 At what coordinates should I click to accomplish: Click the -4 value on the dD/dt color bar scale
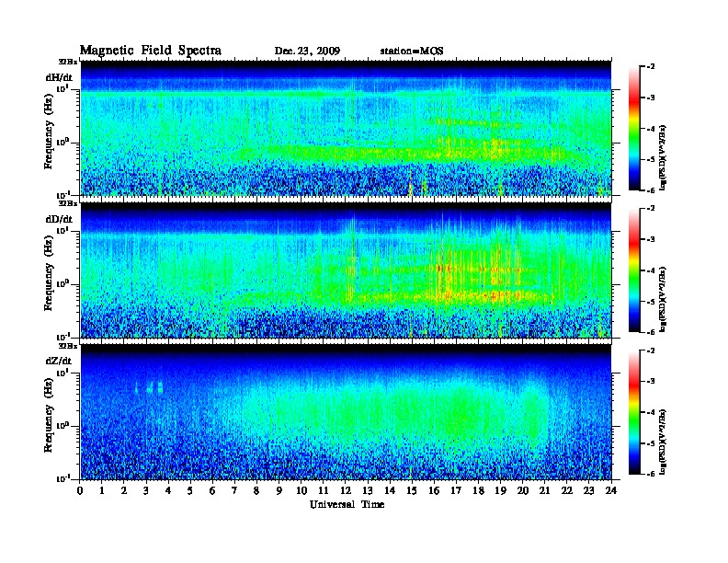coord(651,270)
